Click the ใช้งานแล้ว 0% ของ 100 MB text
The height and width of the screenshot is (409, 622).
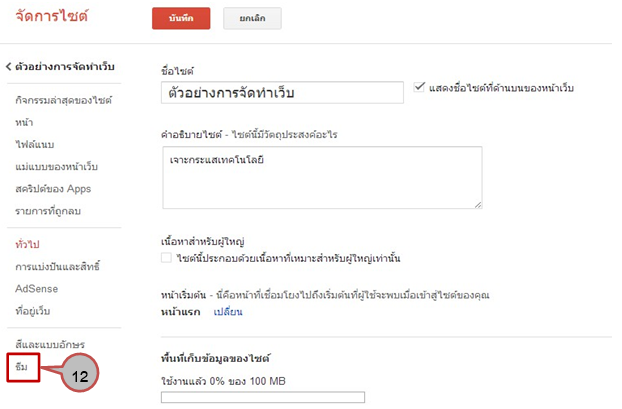223,381
